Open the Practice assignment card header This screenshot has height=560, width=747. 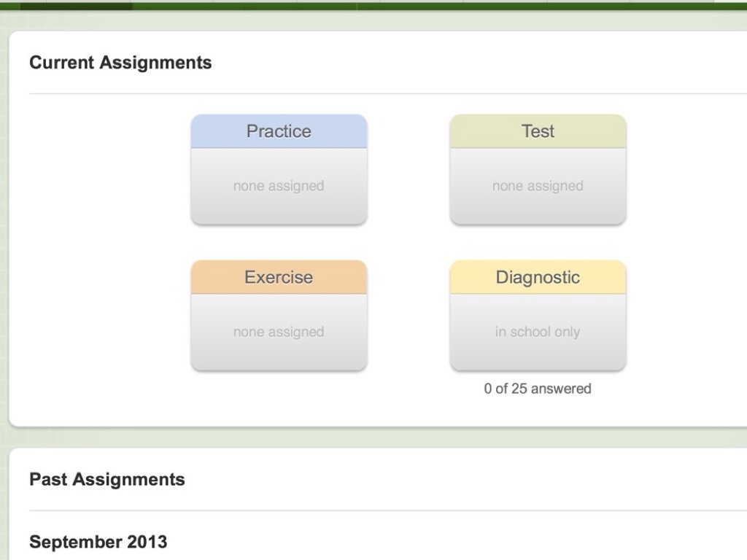279,131
